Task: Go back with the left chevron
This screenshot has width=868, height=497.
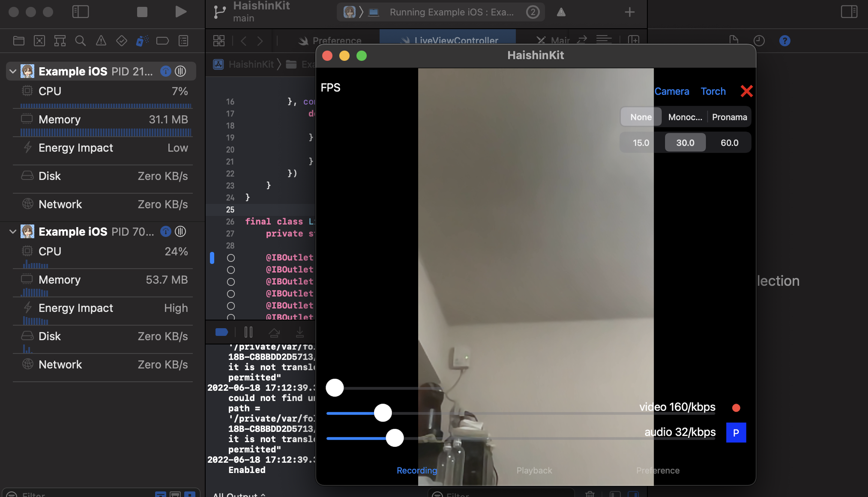Action: (x=243, y=41)
